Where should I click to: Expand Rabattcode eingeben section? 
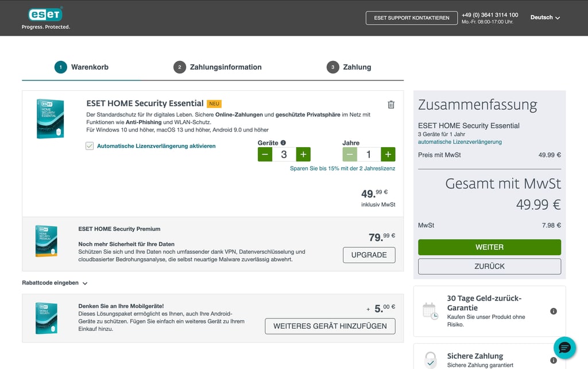tap(55, 283)
